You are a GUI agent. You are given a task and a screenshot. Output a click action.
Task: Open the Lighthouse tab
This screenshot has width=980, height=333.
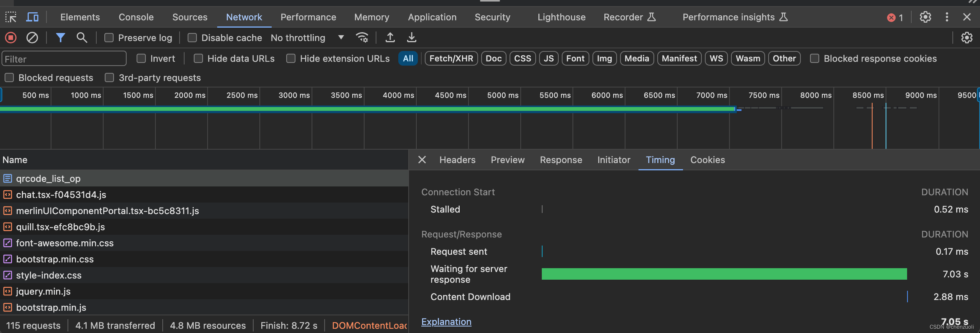pyautogui.click(x=561, y=17)
